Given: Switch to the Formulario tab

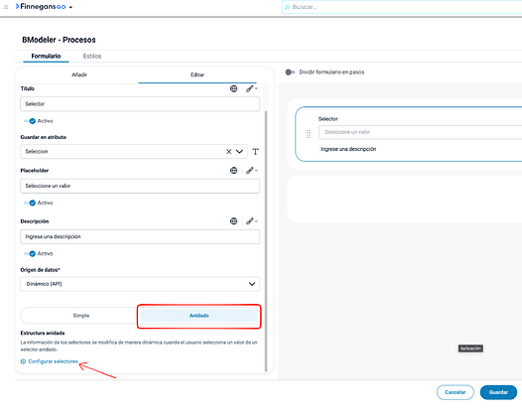Looking at the screenshot, I should (46, 56).
